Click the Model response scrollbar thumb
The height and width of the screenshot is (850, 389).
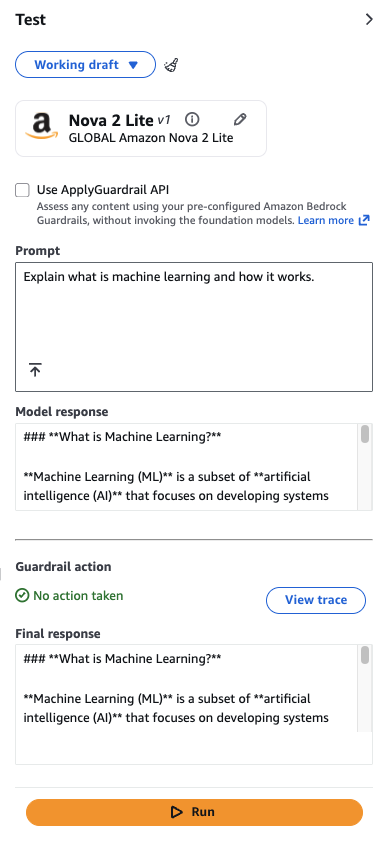pos(365,434)
